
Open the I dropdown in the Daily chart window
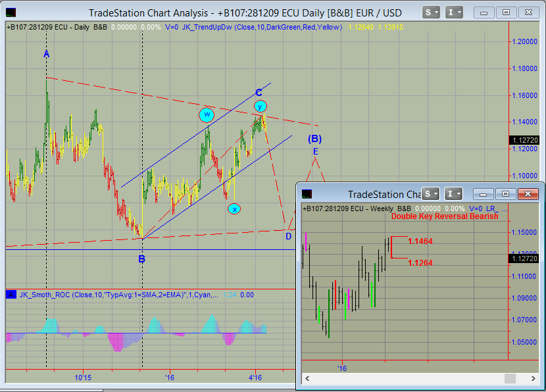[x=454, y=12]
